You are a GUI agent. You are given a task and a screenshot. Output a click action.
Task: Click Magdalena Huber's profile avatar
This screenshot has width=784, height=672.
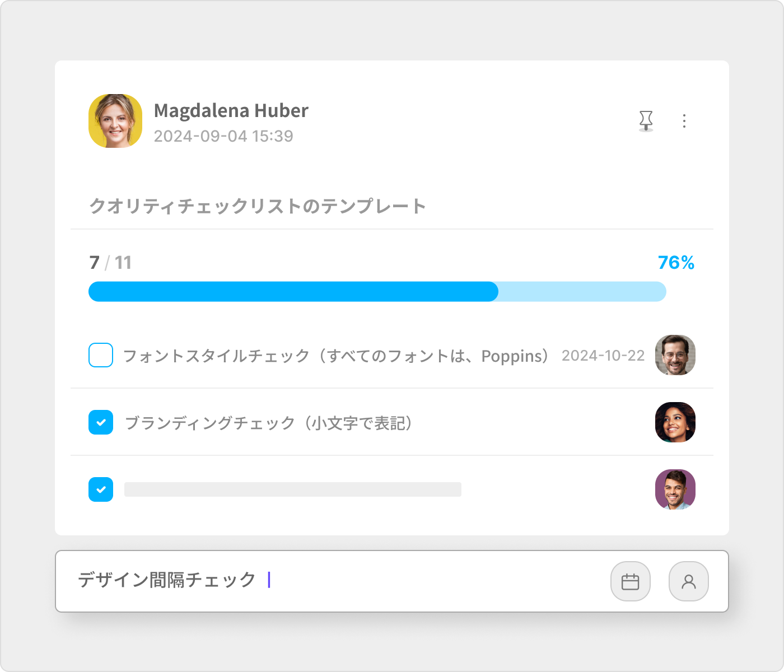coord(115,121)
